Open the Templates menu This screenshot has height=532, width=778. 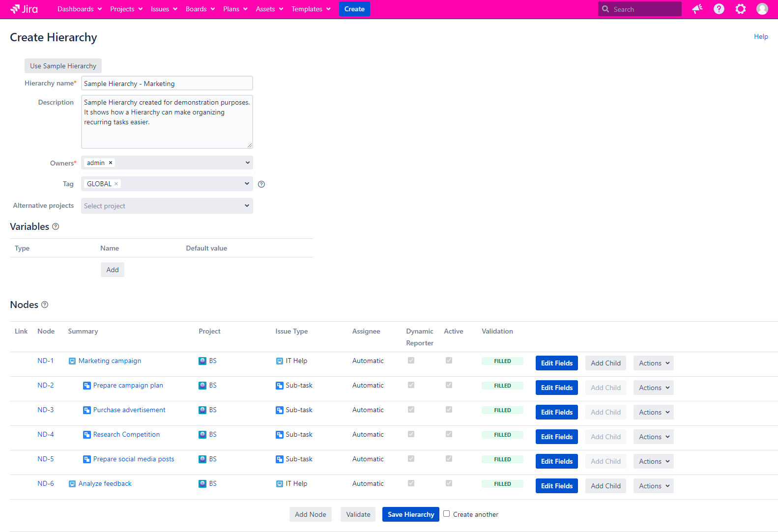[311, 9]
